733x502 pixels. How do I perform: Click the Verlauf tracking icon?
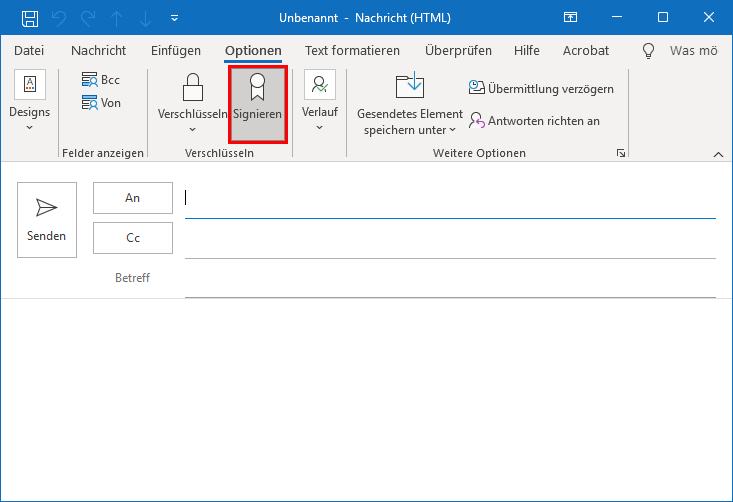tap(320, 85)
